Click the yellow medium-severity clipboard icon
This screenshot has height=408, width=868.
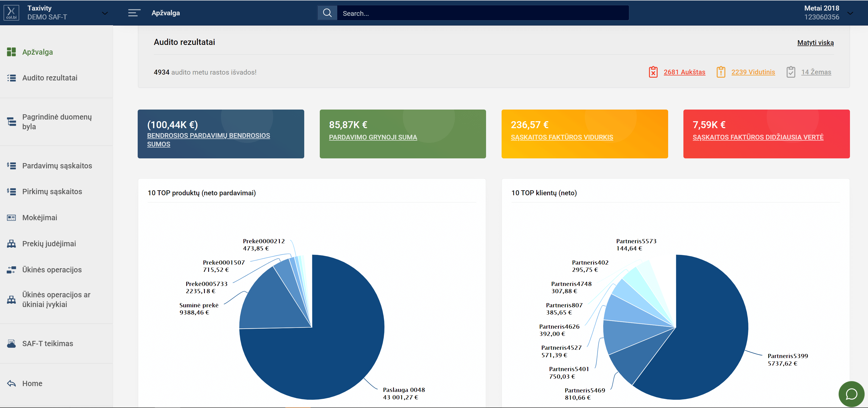721,72
